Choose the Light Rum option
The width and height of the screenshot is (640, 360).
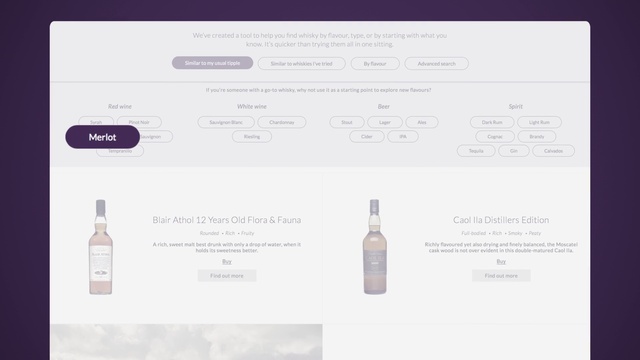pyautogui.click(x=539, y=122)
